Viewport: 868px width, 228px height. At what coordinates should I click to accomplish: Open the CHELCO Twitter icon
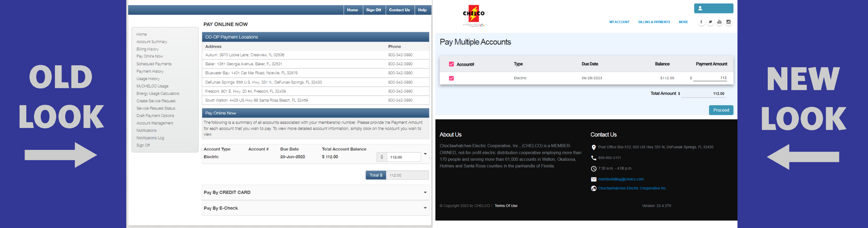pyautogui.click(x=710, y=22)
